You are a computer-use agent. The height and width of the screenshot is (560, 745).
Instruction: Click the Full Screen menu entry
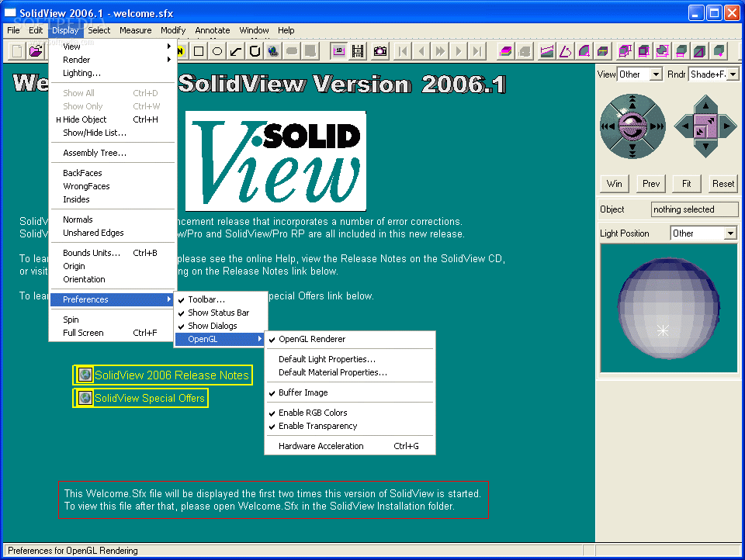(x=113, y=333)
